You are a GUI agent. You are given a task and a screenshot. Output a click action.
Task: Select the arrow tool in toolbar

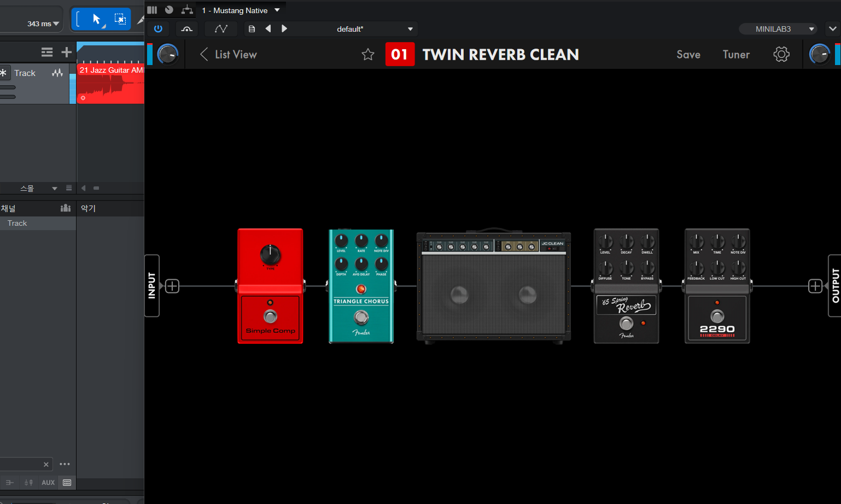96,20
